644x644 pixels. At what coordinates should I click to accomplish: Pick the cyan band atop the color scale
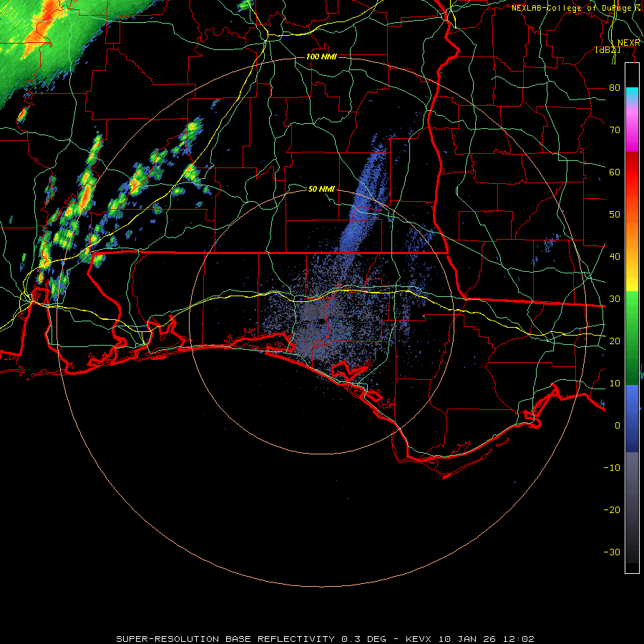pyautogui.click(x=632, y=94)
